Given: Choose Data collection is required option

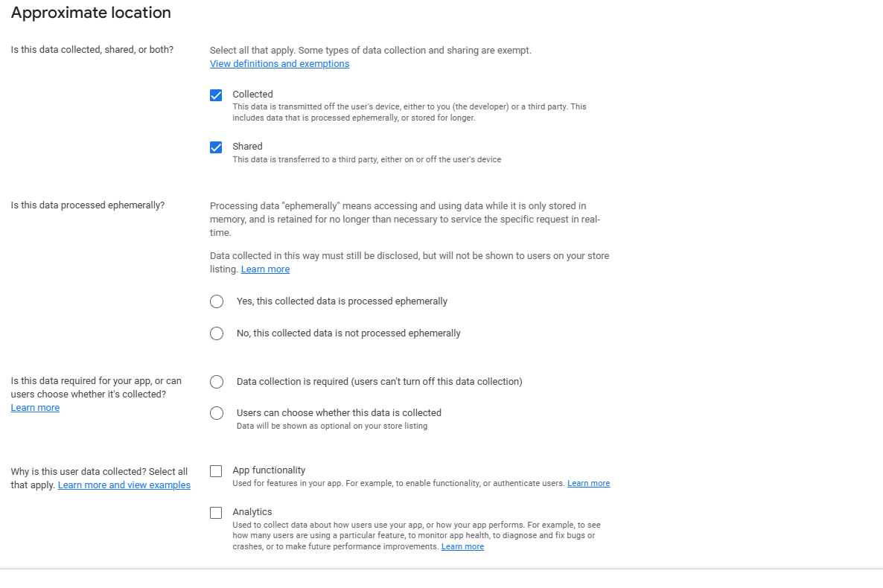Looking at the screenshot, I should pyautogui.click(x=217, y=382).
